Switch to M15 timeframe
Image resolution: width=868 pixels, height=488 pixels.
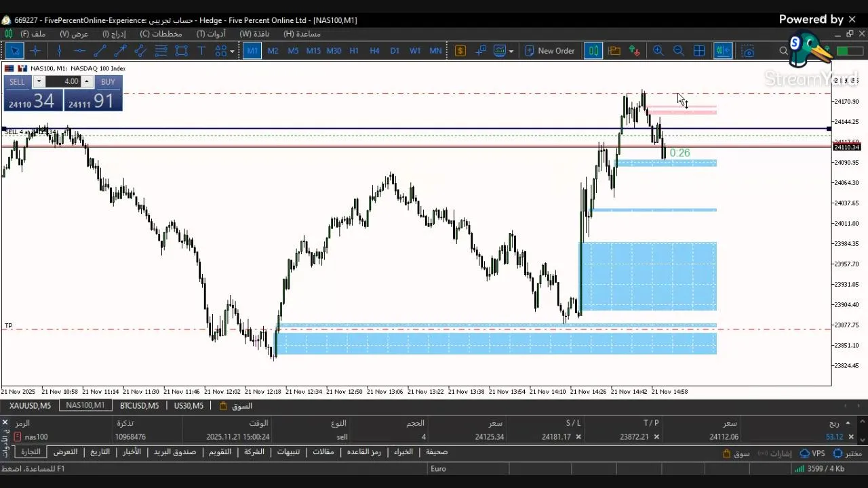pyautogui.click(x=313, y=51)
